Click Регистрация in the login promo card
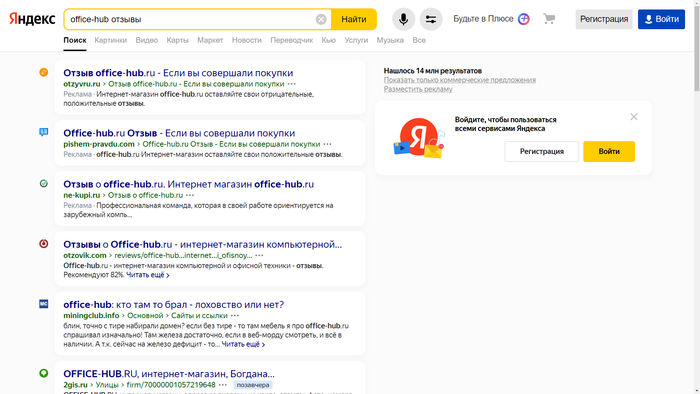This screenshot has height=394, width=700. [x=542, y=151]
